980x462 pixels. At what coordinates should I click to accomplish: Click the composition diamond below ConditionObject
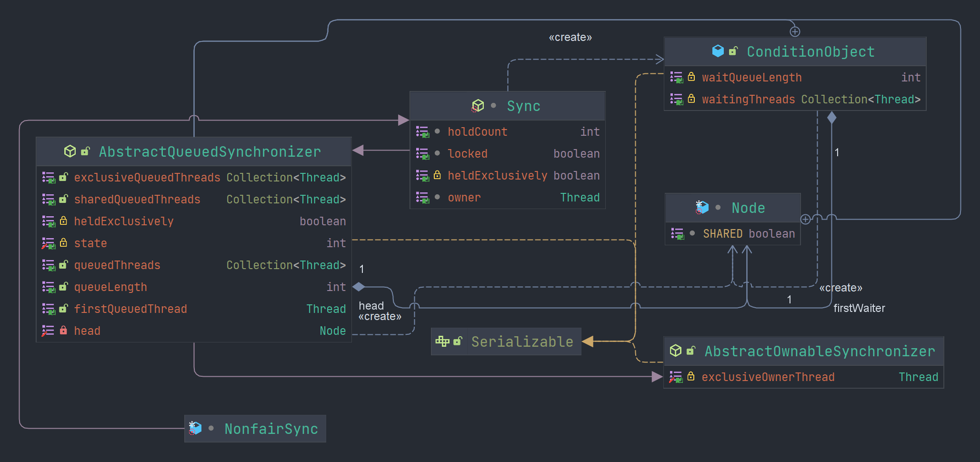(x=831, y=117)
